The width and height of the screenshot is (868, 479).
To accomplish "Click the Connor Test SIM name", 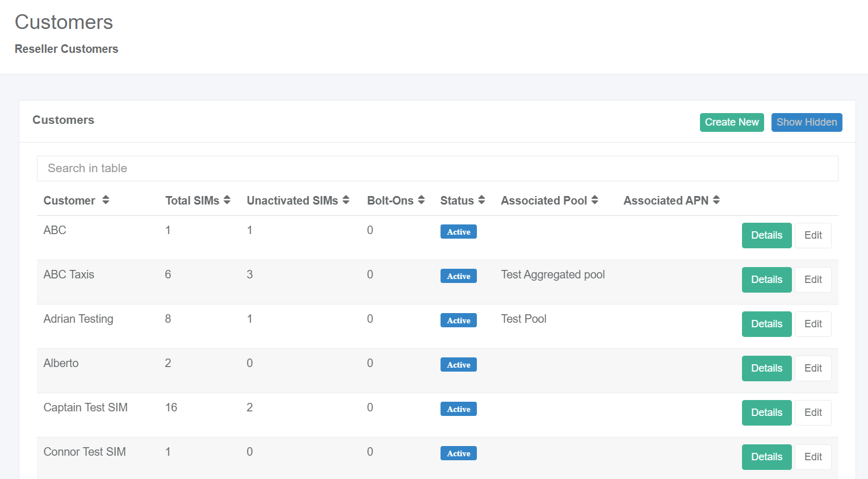I will pos(85,452).
